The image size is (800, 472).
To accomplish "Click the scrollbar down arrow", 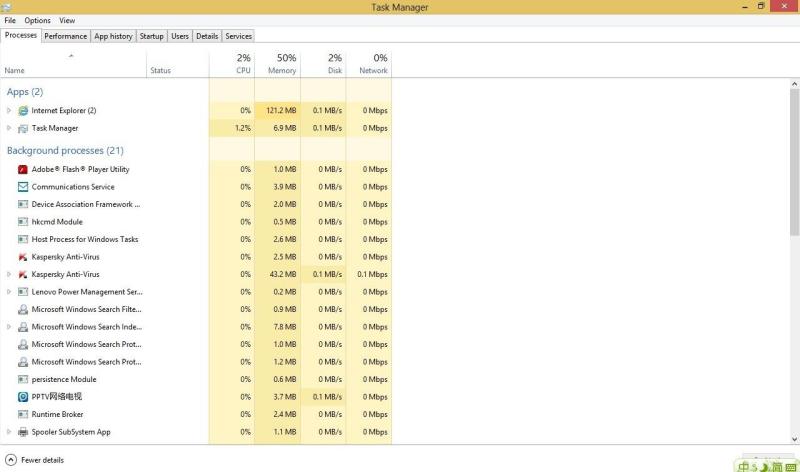I will [794, 439].
